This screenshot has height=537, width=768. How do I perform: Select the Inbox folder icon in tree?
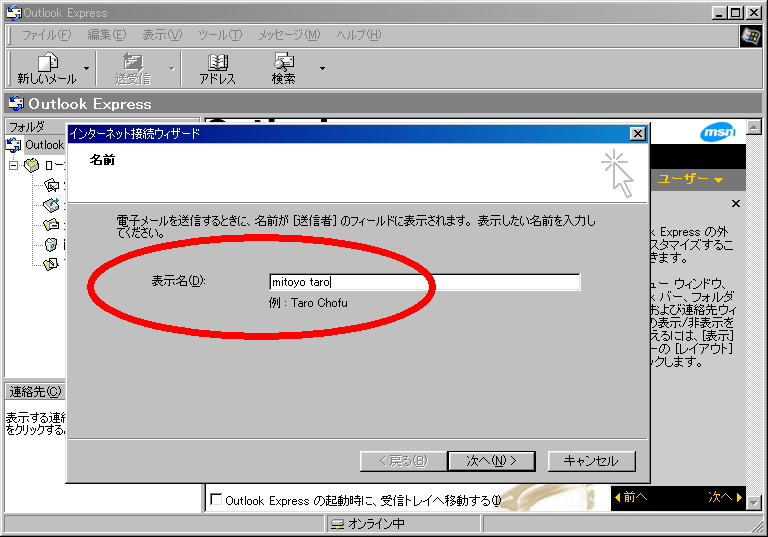click(x=51, y=185)
